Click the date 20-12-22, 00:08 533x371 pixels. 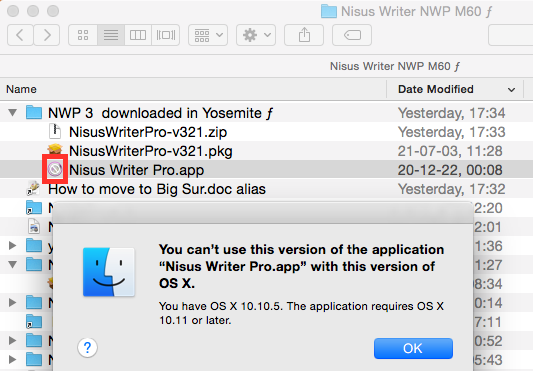click(450, 170)
